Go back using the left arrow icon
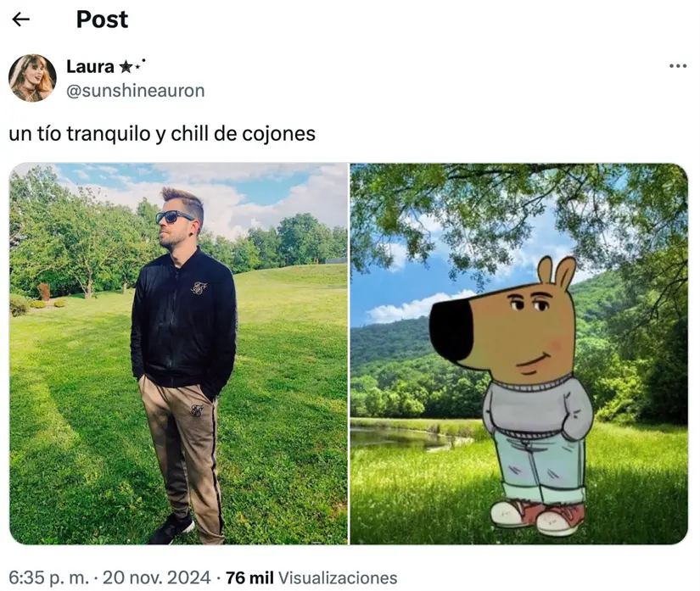Image resolution: width=700 pixels, height=591 pixels. tap(20, 20)
